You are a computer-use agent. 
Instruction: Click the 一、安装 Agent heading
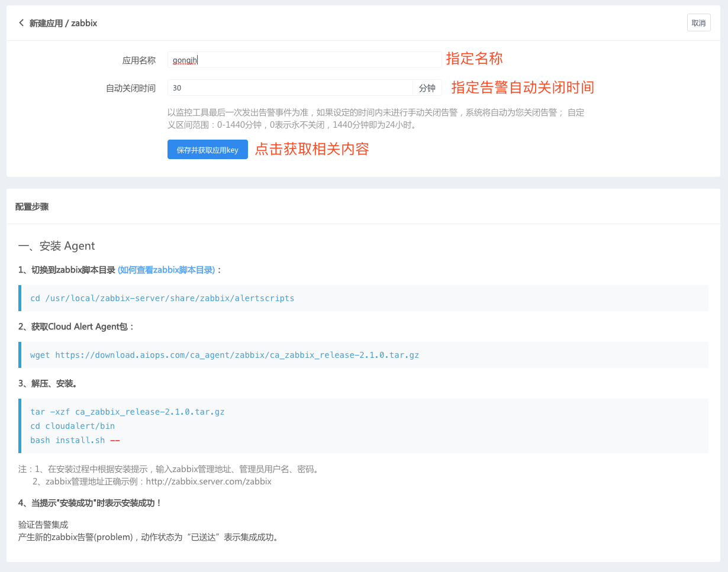tap(57, 246)
